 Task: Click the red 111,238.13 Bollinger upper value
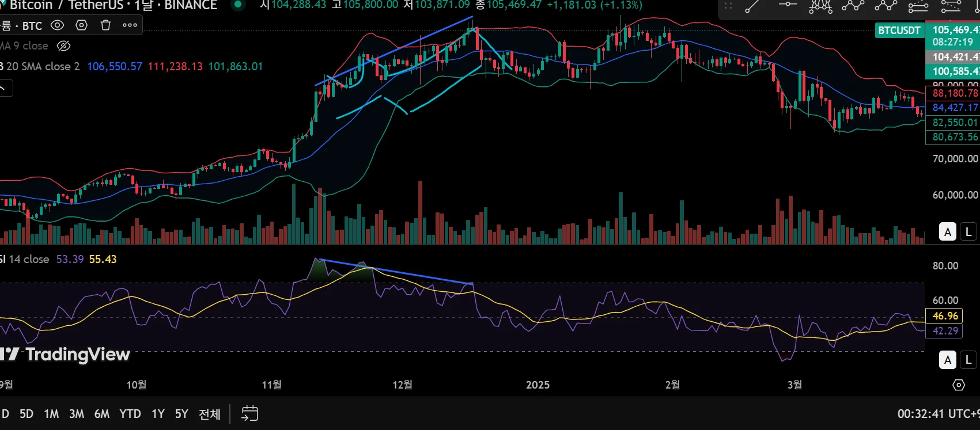[x=175, y=66]
